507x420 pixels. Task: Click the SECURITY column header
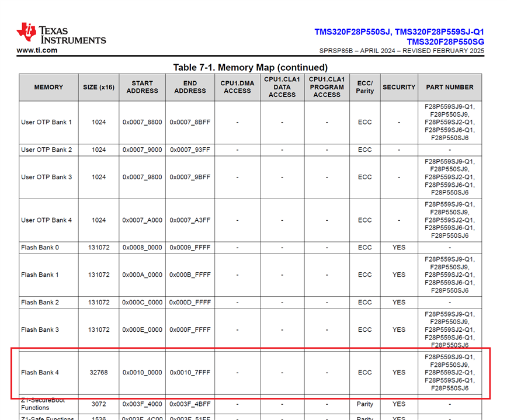399,87
